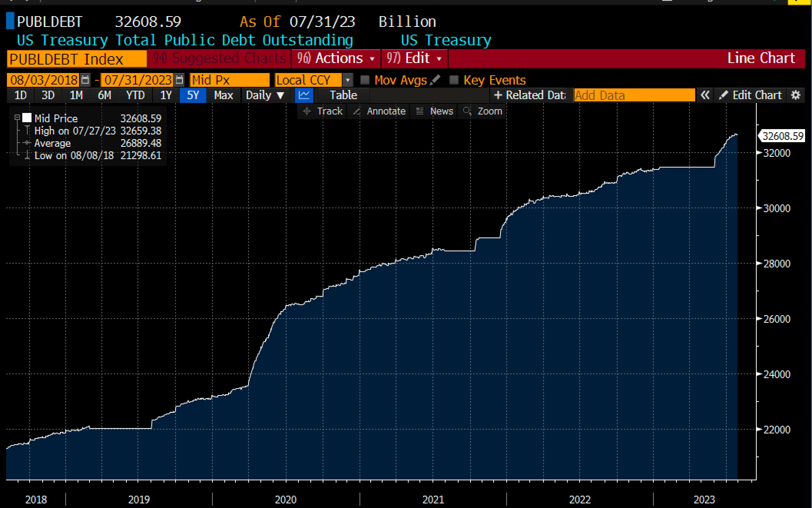Open the Local CCY dropdown arrow

(348, 80)
